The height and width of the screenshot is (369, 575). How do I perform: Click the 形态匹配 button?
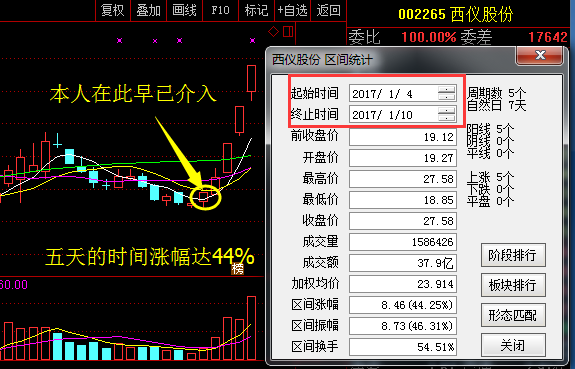[x=513, y=315]
